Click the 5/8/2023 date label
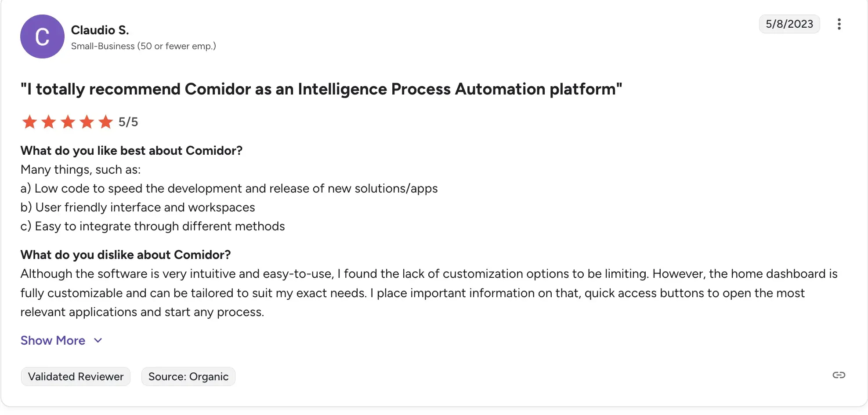 789,24
